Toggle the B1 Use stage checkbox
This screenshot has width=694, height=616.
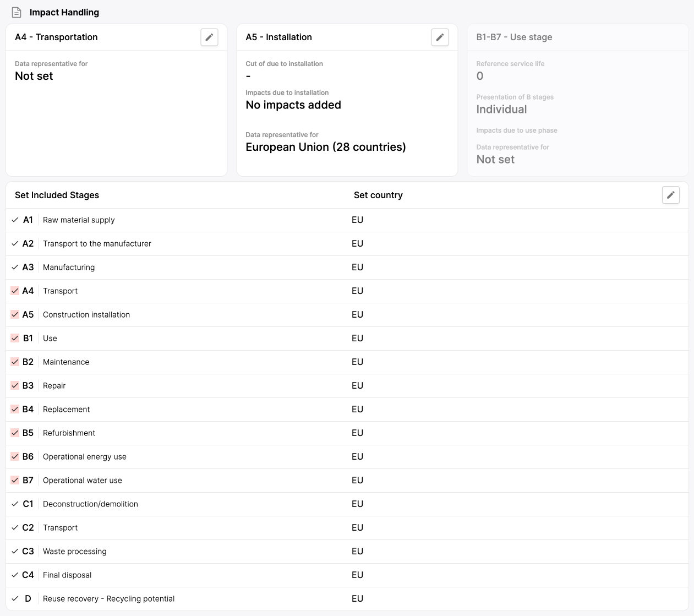pos(15,338)
